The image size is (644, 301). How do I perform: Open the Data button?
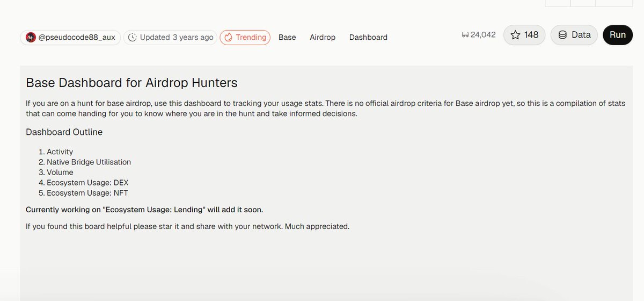point(574,35)
